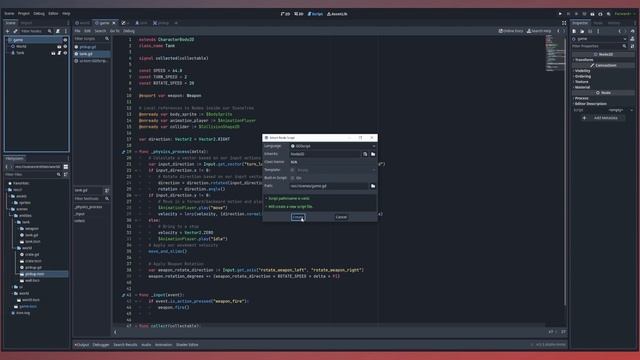Viewport: 640px width, 360px height.
Task: Toggle visibility of game node
Action: coord(65,40)
